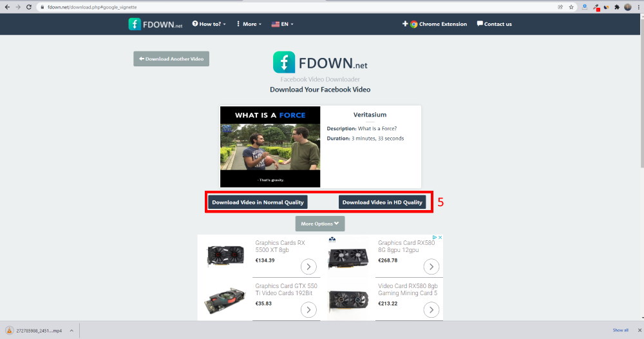644x339 pixels.
Task: Click 'Description: What is a Force?' text
Action: click(x=362, y=129)
